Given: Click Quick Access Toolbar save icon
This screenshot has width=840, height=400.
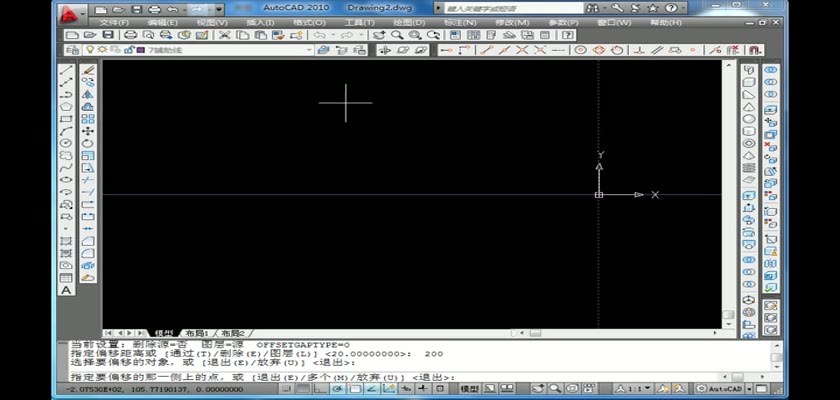Looking at the screenshot, I should click(137, 9).
